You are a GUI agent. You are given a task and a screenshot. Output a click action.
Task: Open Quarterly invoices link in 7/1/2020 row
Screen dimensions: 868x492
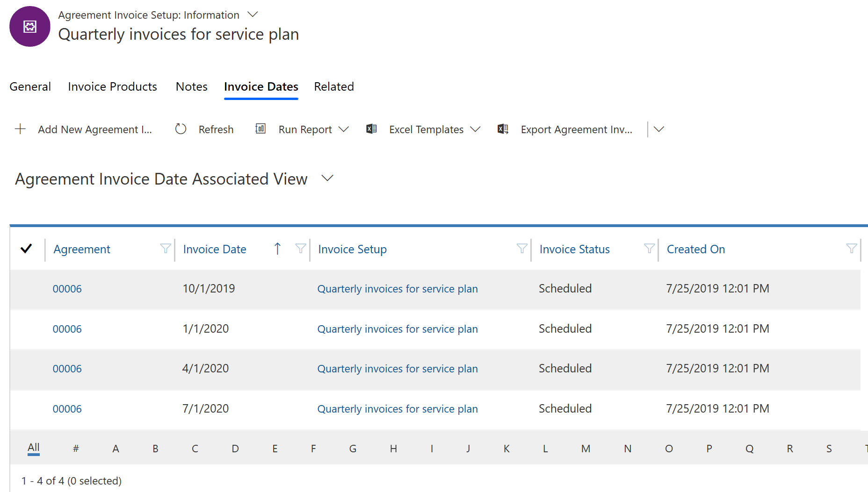[398, 409]
